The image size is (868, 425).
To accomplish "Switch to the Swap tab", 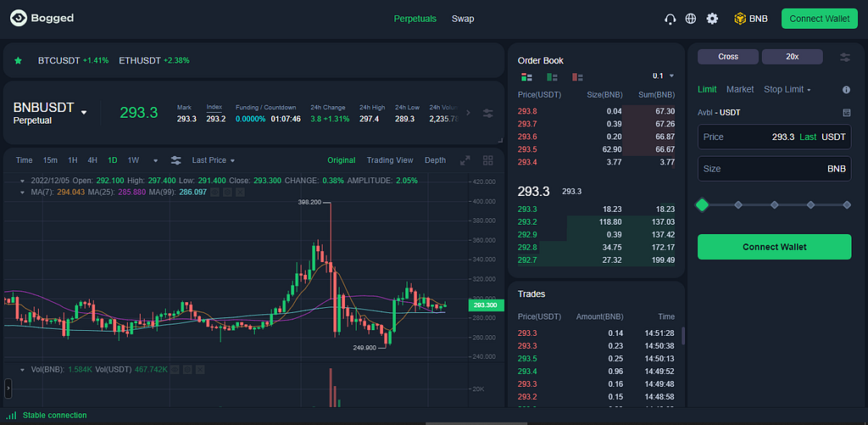I will 463,19.
